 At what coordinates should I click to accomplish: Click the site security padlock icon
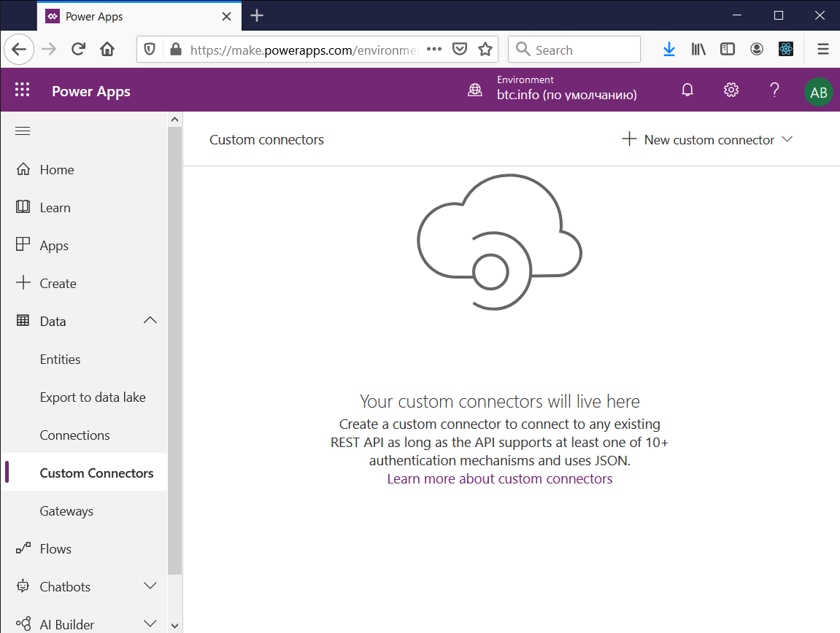click(175, 50)
